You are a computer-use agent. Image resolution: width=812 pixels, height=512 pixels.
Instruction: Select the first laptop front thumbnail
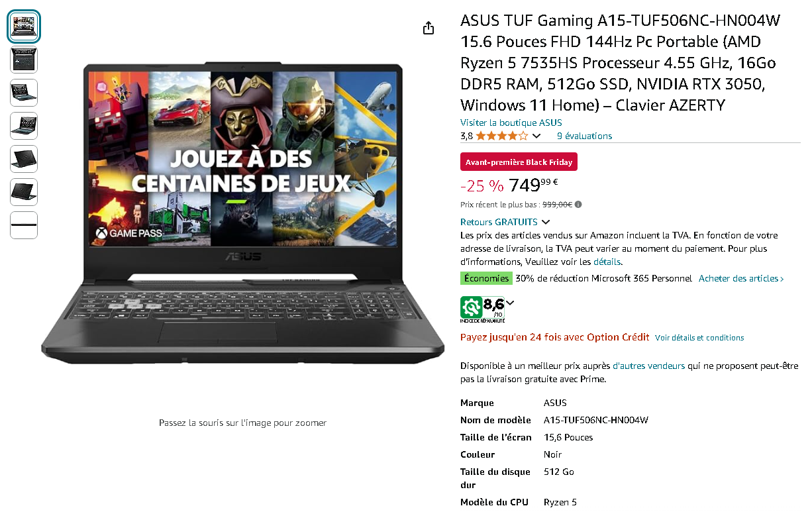[24, 26]
